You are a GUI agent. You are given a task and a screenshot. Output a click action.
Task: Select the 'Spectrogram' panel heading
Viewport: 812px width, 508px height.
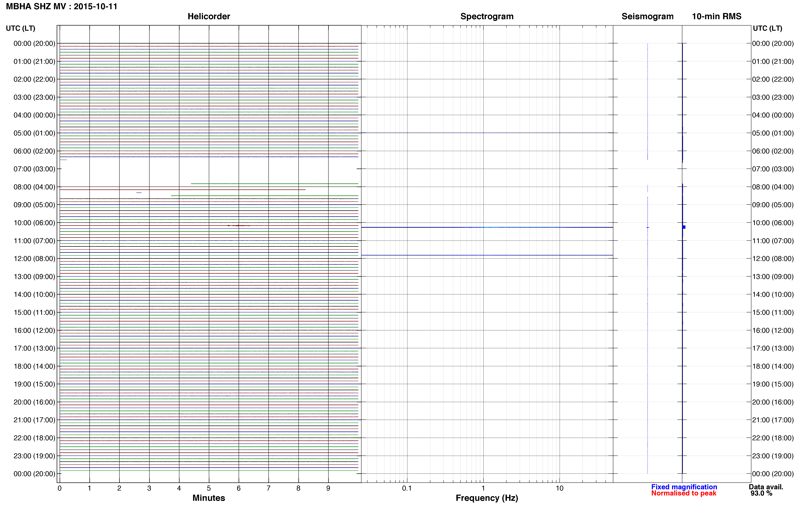(487, 16)
